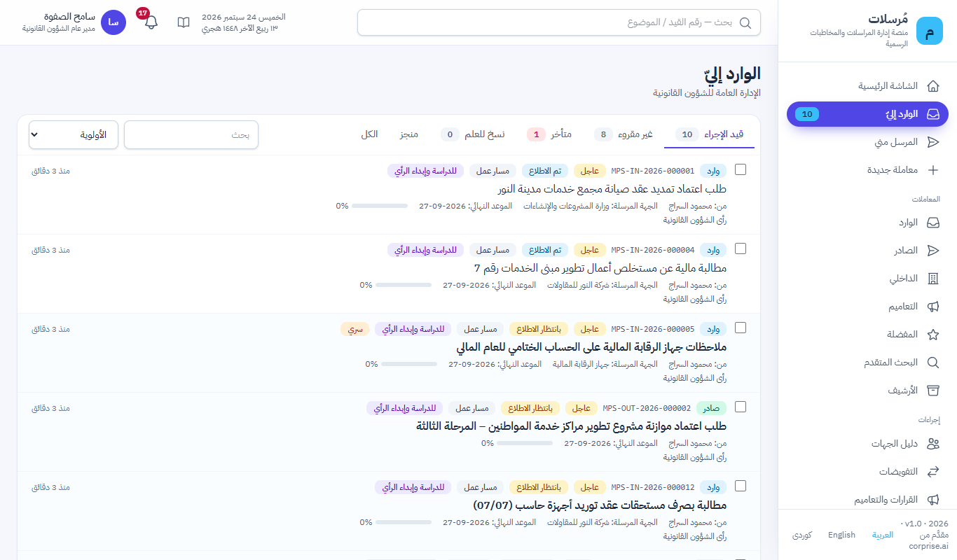The image size is (957, 560).
Task: Click the plus icon for معاملة جديدة
Action: click(933, 170)
